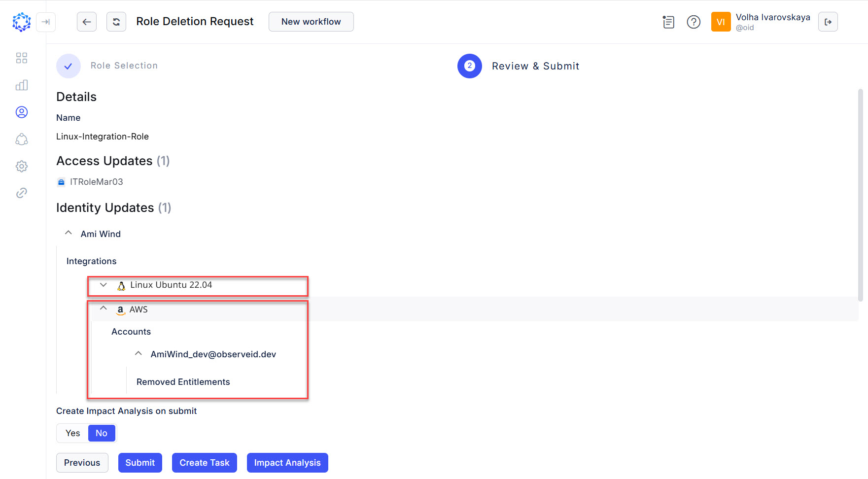Click the sidebar collapse arrow icon
868x479 pixels.
46,22
